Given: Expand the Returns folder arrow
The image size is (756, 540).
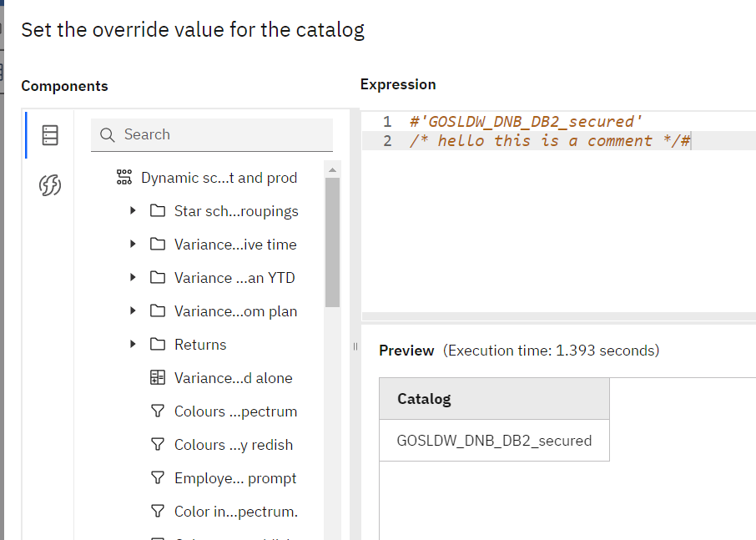Looking at the screenshot, I should (x=133, y=345).
